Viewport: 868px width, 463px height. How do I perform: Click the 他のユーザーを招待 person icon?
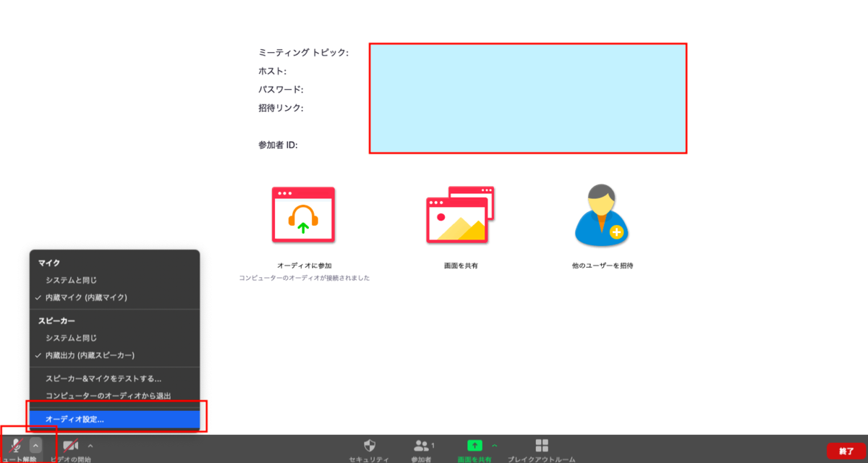tap(602, 214)
